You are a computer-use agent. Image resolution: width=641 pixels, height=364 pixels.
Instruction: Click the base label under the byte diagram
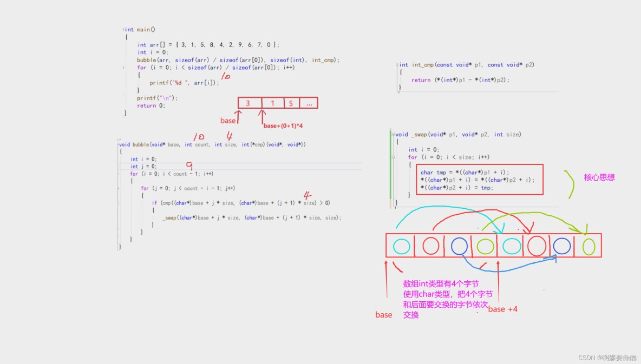point(384,315)
